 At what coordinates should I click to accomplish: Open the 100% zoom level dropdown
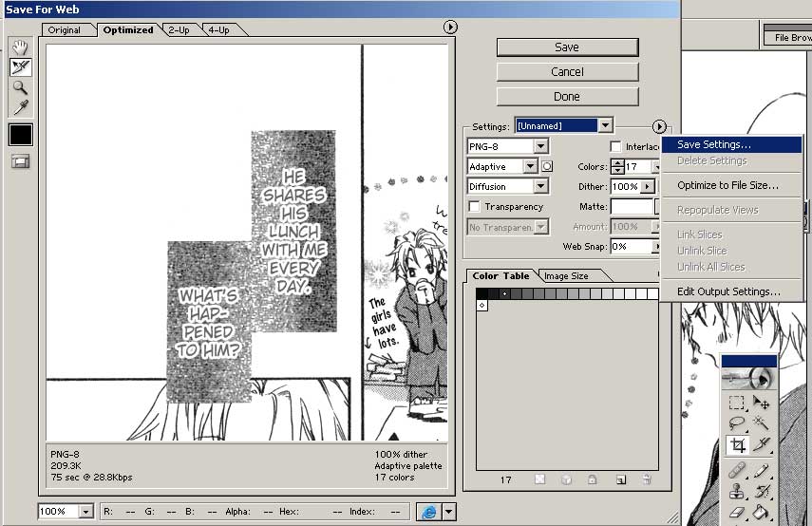(x=86, y=512)
